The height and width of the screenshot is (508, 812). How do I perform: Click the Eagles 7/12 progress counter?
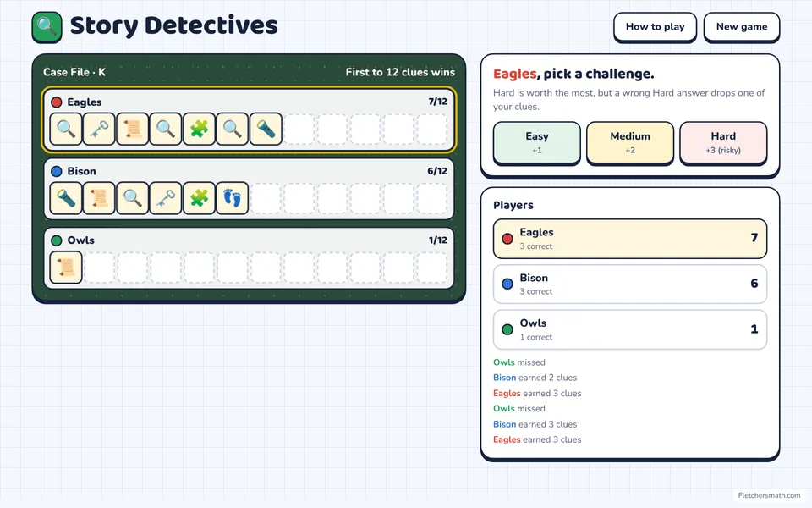click(x=437, y=102)
